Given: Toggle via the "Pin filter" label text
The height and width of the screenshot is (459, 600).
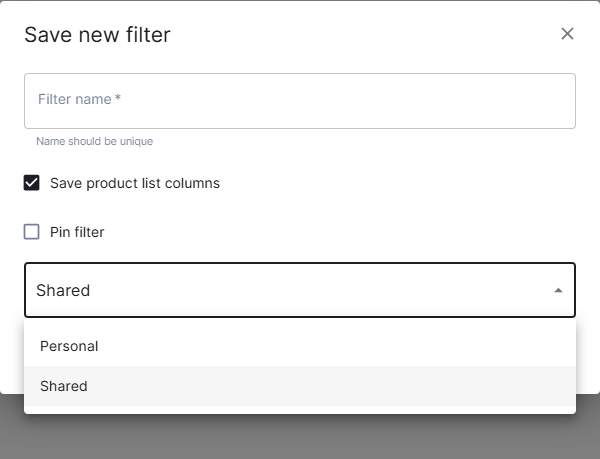Looking at the screenshot, I should coord(77,232).
